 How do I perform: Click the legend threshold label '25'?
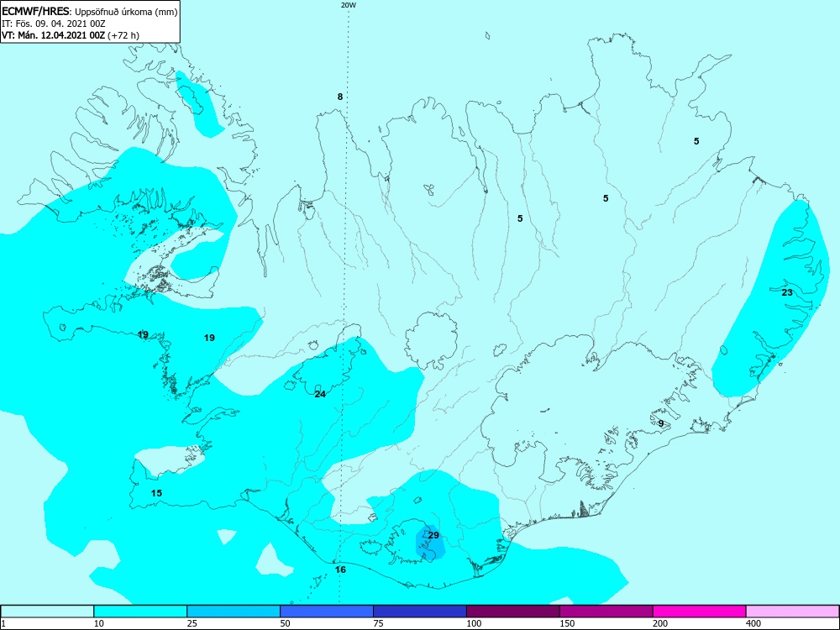pyautogui.click(x=192, y=623)
